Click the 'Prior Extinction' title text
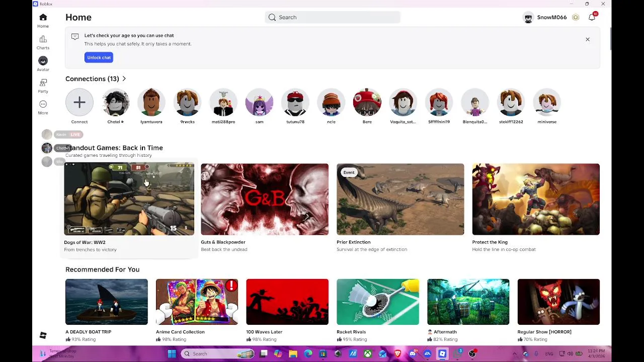 click(x=353, y=242)
